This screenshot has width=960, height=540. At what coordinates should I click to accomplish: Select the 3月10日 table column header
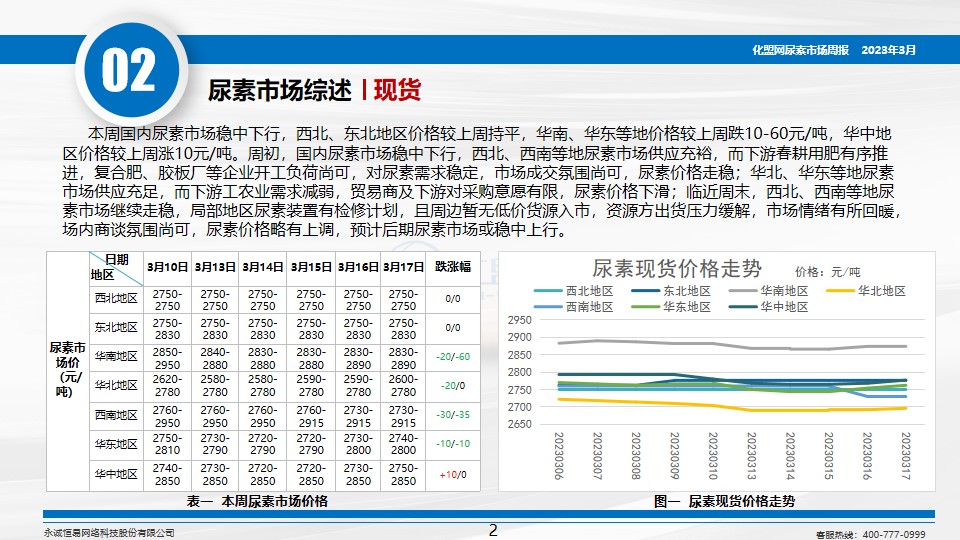[167, 267]
